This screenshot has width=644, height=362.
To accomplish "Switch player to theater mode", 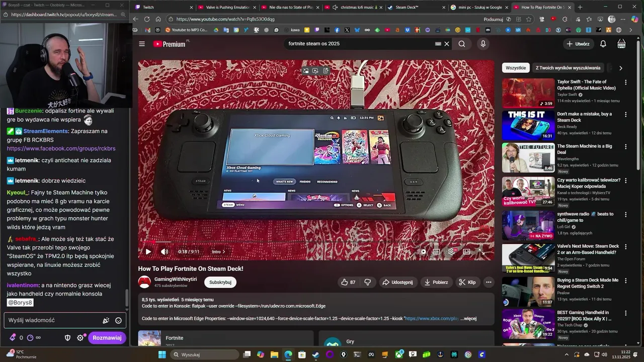I will 466,251.
